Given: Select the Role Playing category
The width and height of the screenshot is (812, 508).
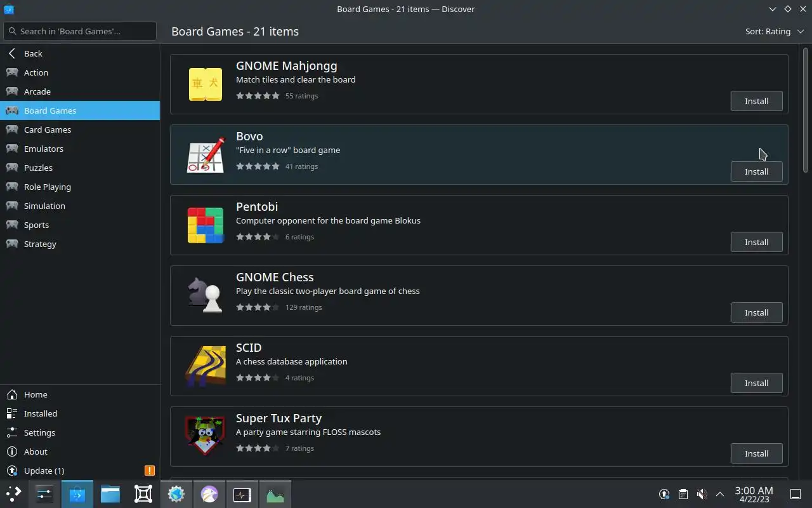Looking at the screenshot, I should (80, 187).
